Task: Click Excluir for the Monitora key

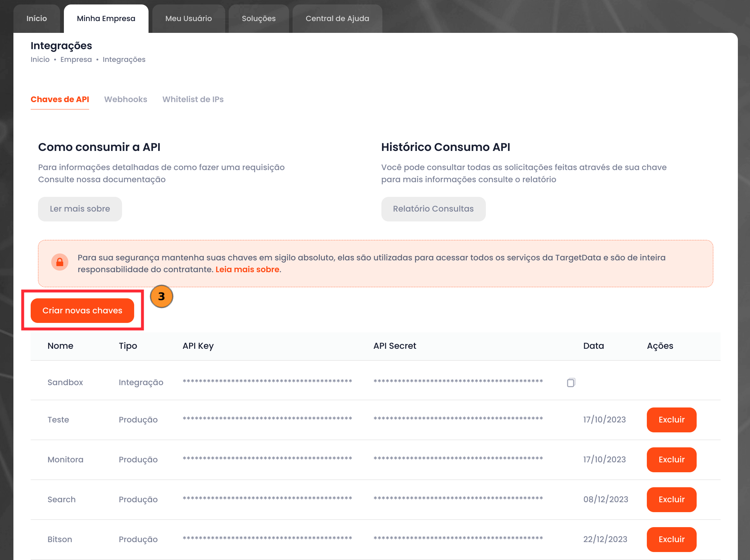Action: pos(671,460)
